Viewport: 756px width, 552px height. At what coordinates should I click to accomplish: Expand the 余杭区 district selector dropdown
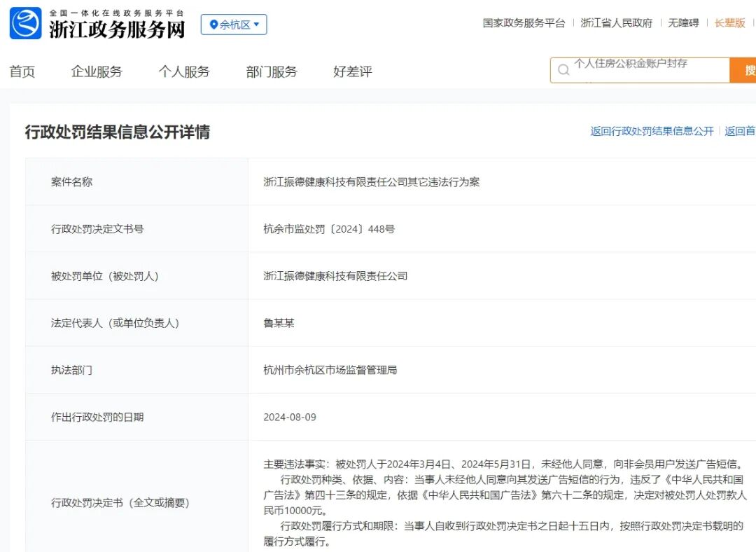click(x=233, y=25)
